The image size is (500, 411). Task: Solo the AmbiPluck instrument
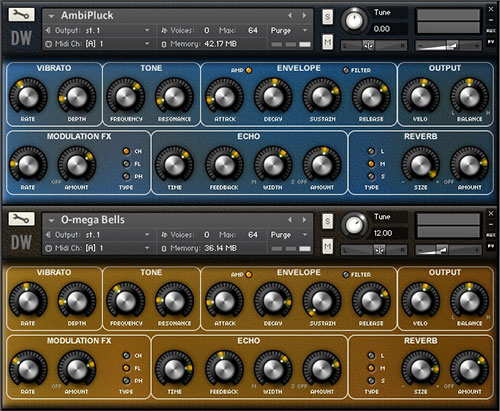click(327, 17)
